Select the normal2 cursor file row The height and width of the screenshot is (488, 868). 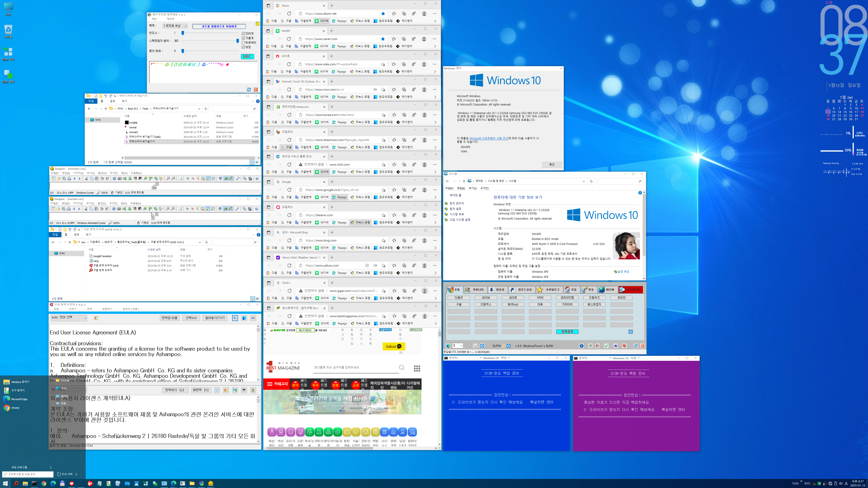point(191,132)
